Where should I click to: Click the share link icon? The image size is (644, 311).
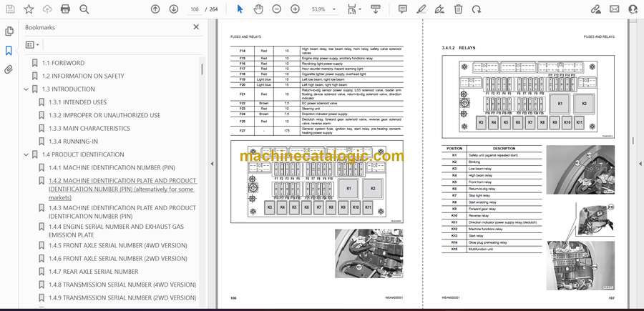(595, 9)
